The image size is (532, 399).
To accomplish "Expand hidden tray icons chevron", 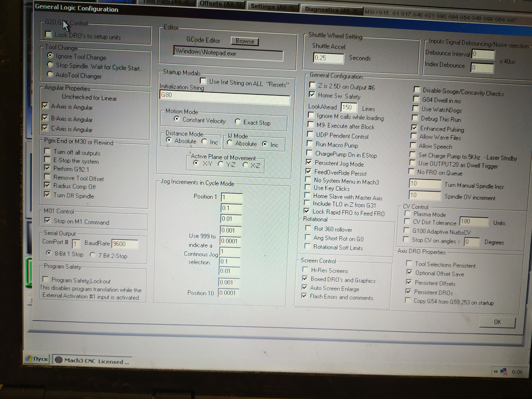I will (495, 372).
